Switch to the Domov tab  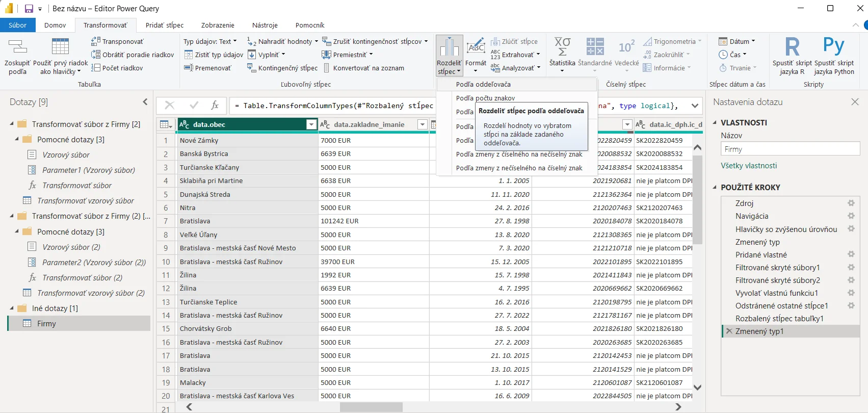[x=55, y=25]
